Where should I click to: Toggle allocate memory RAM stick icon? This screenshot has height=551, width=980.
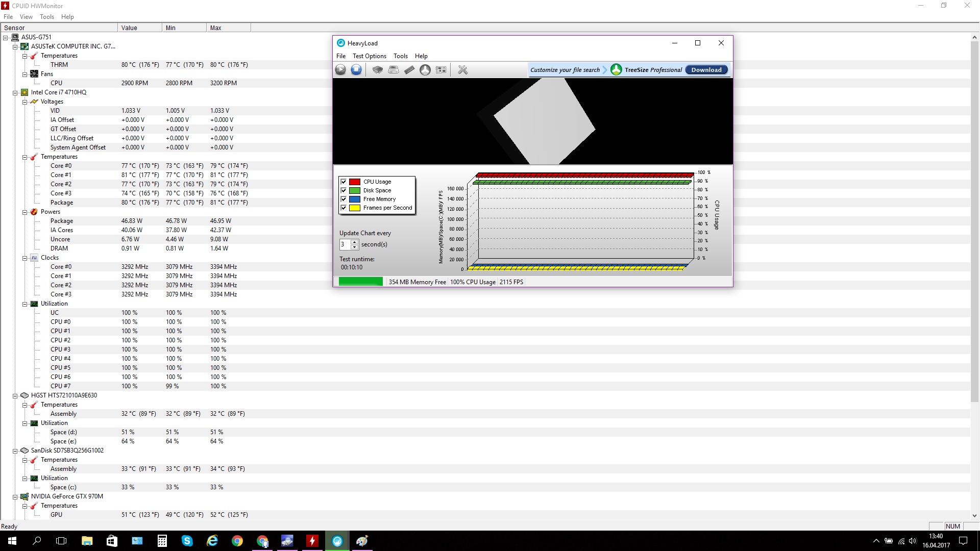coord(409,70)
